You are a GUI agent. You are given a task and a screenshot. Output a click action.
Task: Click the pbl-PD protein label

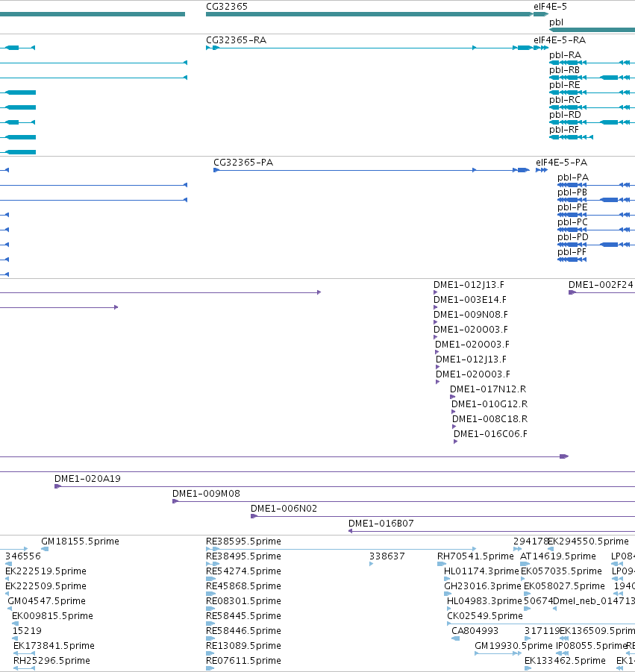(x=573, y=237)
